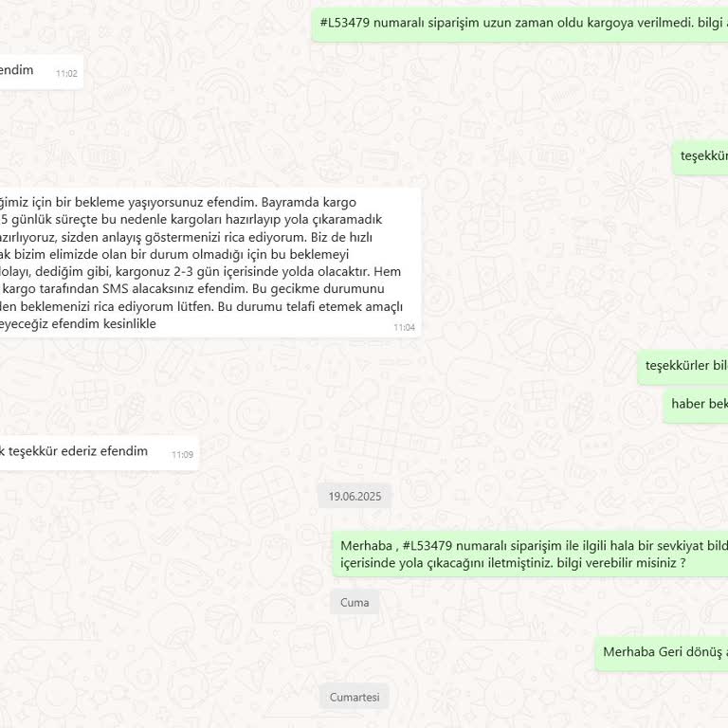The height and width of the screenshot is (728, 728).
Task: Click the 19.06.2025 date separator
Action: [355, 497]
